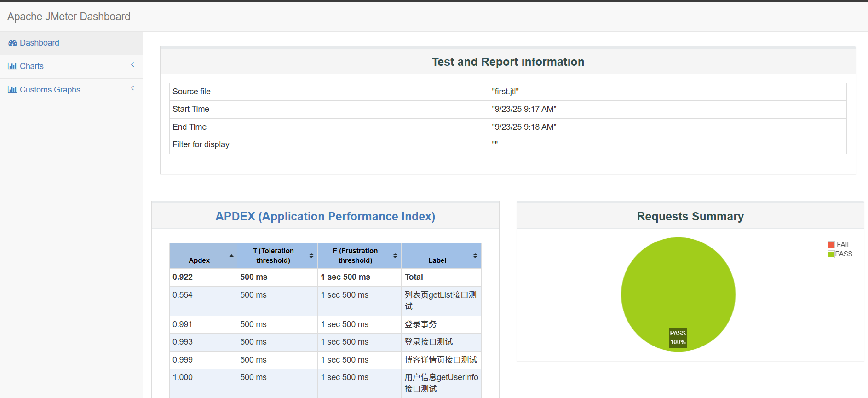Open the Charts sidebar menu
This screenshot has width=868, height=398.
[x=71, y=67]
